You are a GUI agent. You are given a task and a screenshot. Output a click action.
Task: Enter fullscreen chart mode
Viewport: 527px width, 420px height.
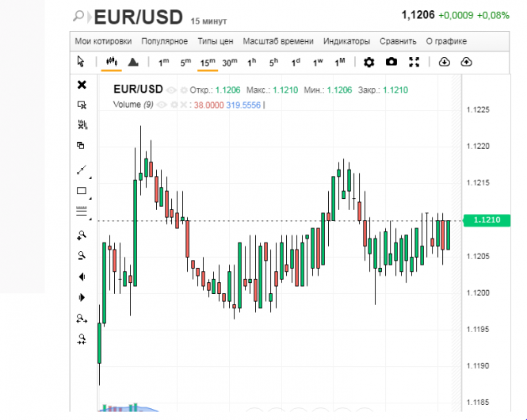click(414, 62)
